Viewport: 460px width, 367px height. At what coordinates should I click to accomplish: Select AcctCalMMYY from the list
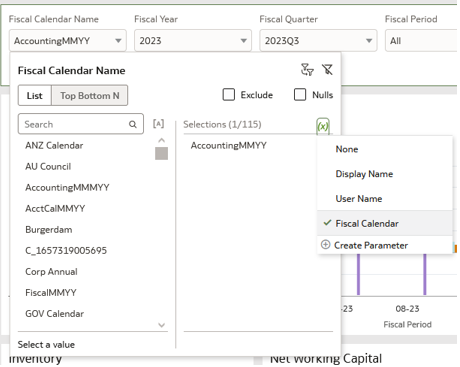pos(55,208)
